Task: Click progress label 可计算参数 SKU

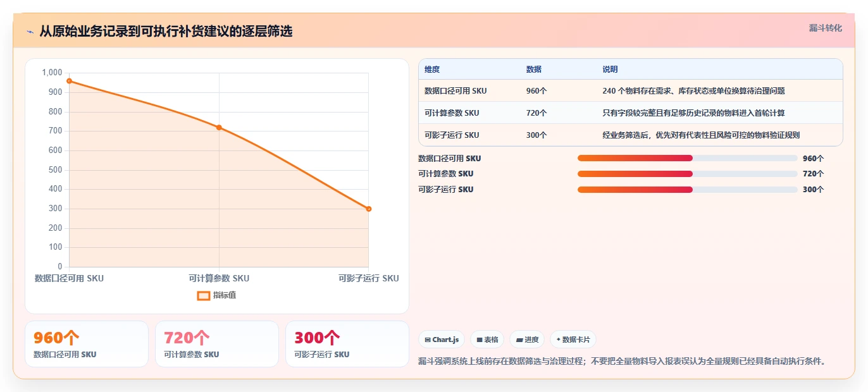Action: coord(445,174)
